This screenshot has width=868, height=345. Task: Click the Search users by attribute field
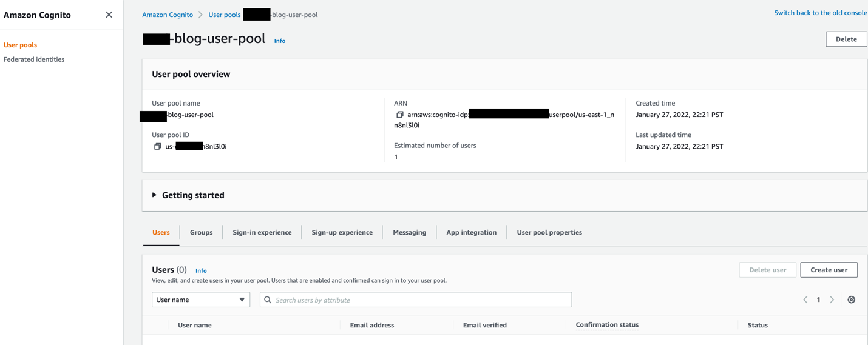(416, 300)
